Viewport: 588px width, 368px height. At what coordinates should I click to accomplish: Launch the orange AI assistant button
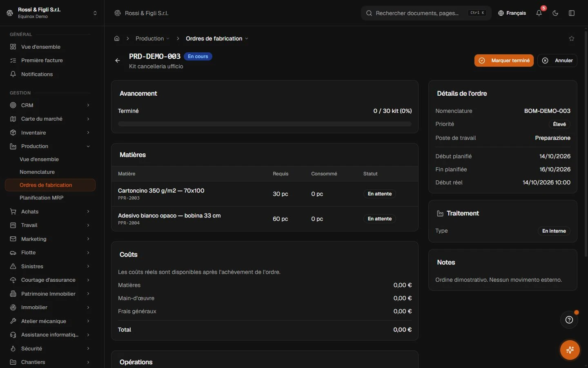[x=570, y=350]
